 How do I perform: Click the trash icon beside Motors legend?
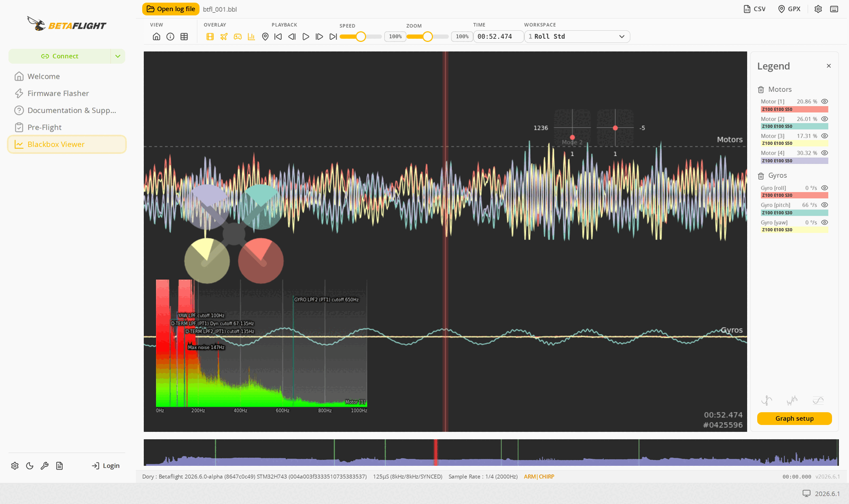[761, 90]
